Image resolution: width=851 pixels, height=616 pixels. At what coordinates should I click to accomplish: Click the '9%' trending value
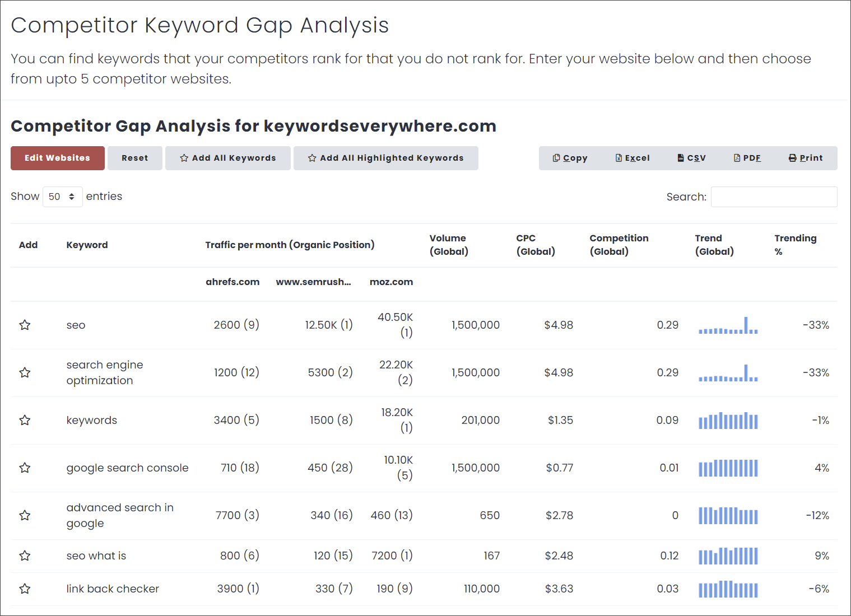click(822, 556)
